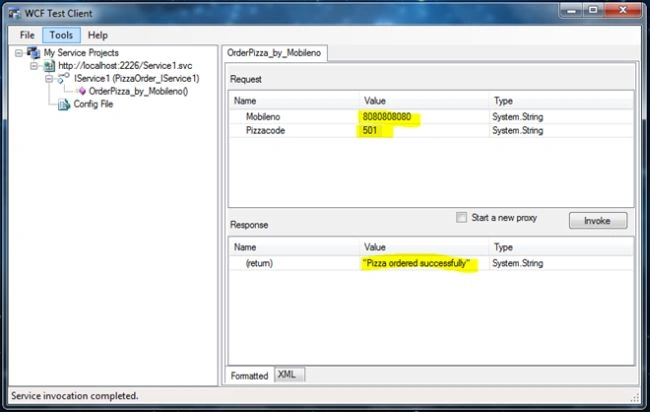Click the WCF Test Client title bar icon

point(15,13)
